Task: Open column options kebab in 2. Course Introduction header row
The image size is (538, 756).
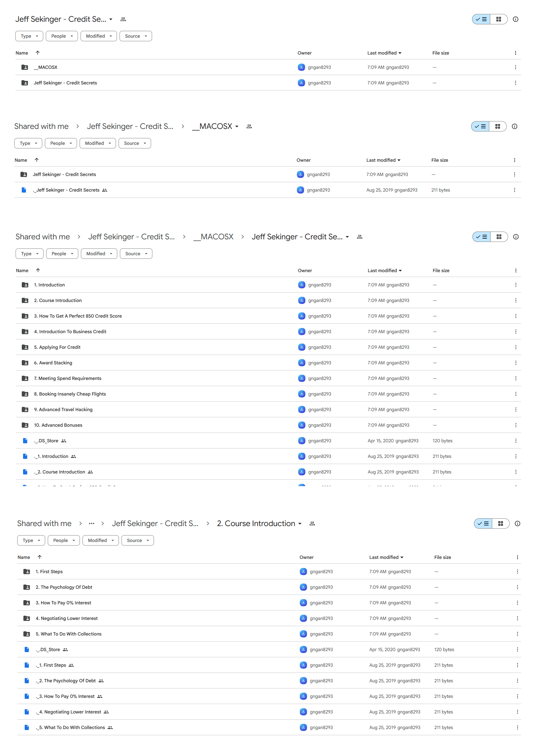Action: pos(517,557)
